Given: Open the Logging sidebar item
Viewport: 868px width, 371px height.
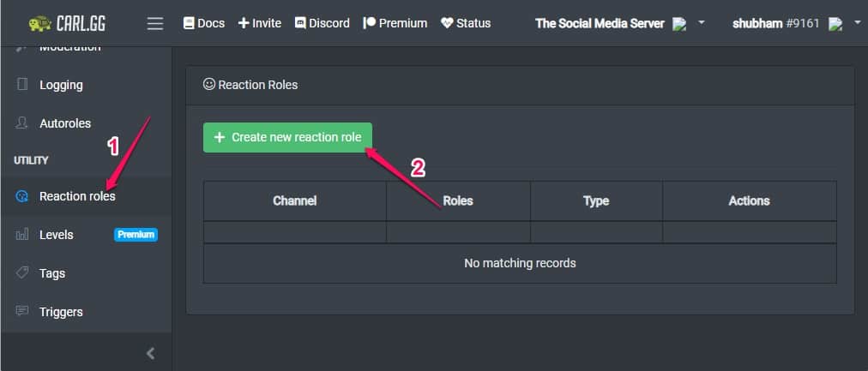Looking at the screenshot, I should pyautogui.click(x=61, y=85).
